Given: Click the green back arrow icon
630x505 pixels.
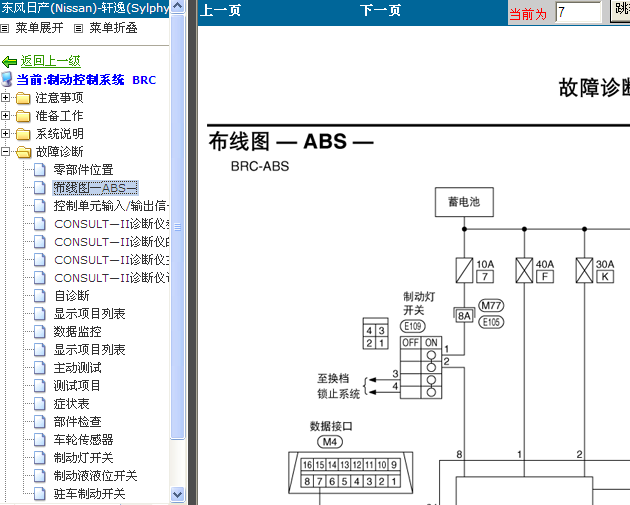Looking at the screenshot, I should 9,62.
